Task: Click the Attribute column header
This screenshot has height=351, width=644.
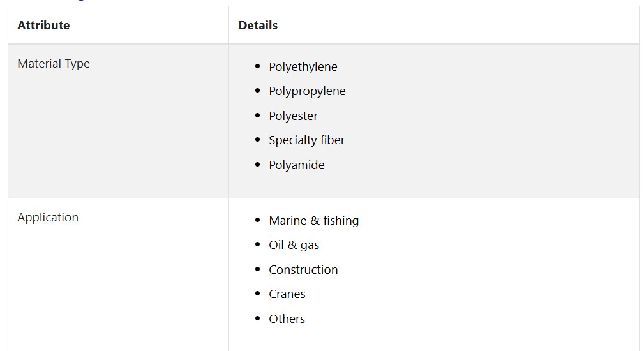Action: pyautogui.click(x=43, y=26)
